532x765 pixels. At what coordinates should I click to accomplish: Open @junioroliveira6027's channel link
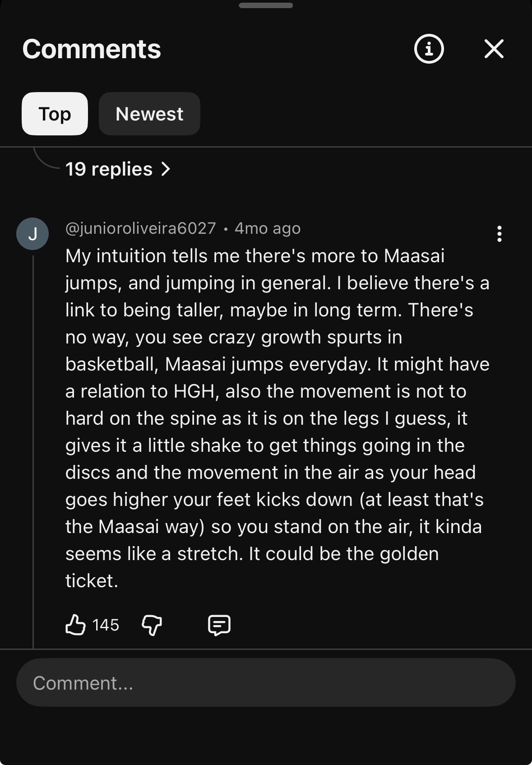tap(141, 228)
